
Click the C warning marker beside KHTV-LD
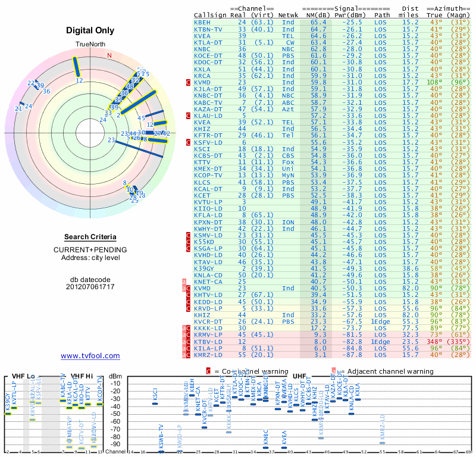(188, 295)
